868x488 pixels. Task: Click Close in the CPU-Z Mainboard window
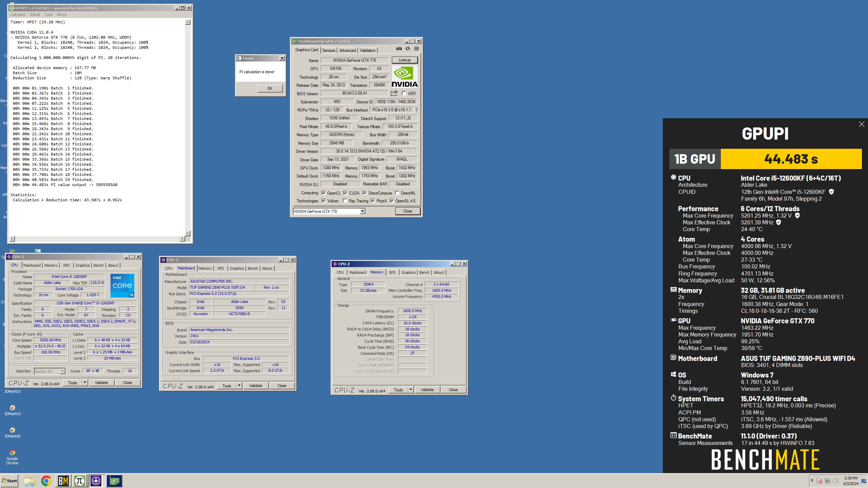[x=282, y=386]
